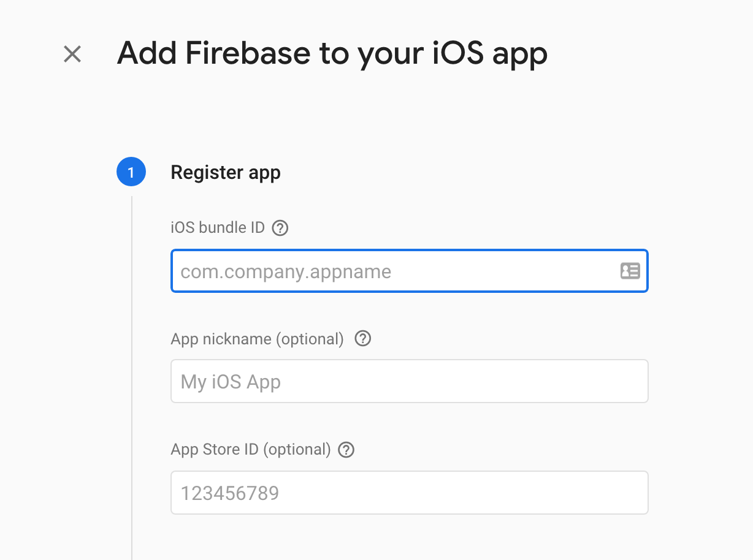Select the My iOS App placeholder input
This screenshot has width=753, height=560.
click(409, 381)
